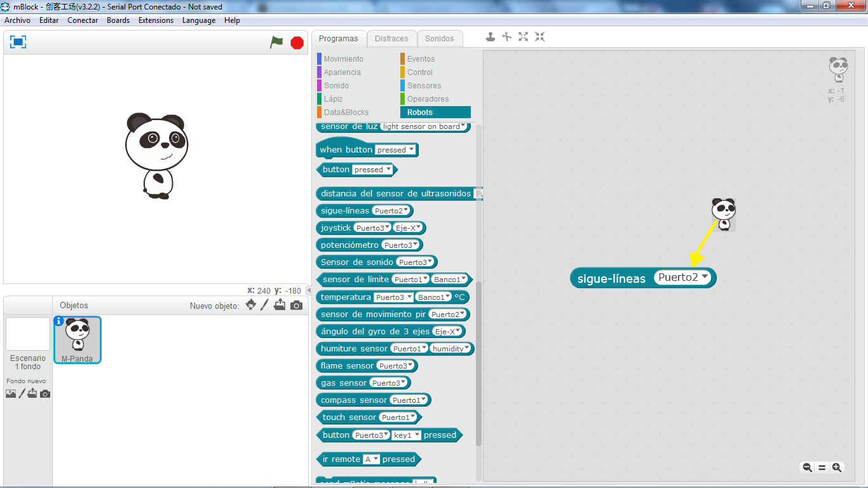Select the Data&Blocks category
This screenshot has width=868, height=488.
[x=346, y=112]
